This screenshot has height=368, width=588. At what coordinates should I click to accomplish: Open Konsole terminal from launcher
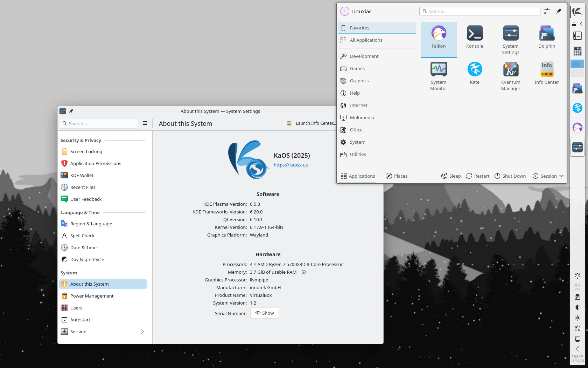tap(475, 37)
